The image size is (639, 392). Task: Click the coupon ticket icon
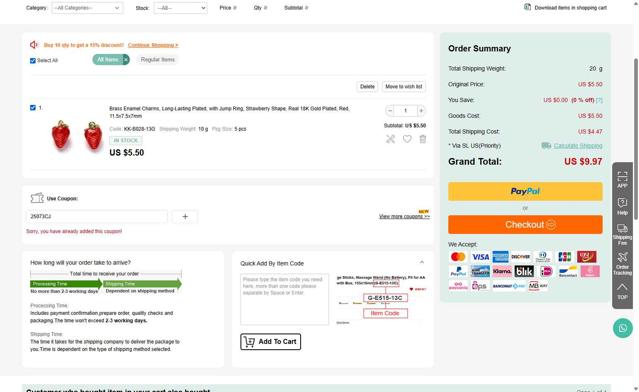(37, 198)
